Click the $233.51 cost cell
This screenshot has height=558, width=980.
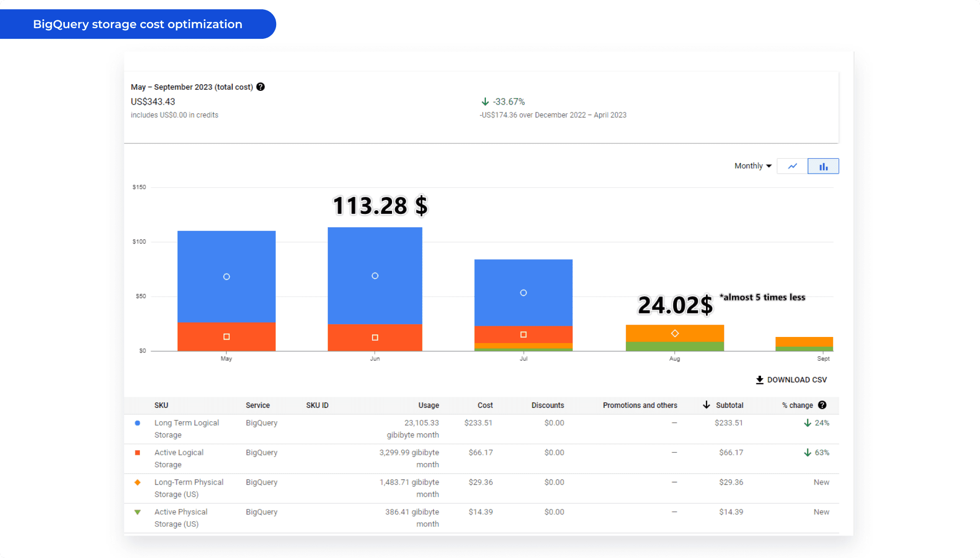pos(478,423)
